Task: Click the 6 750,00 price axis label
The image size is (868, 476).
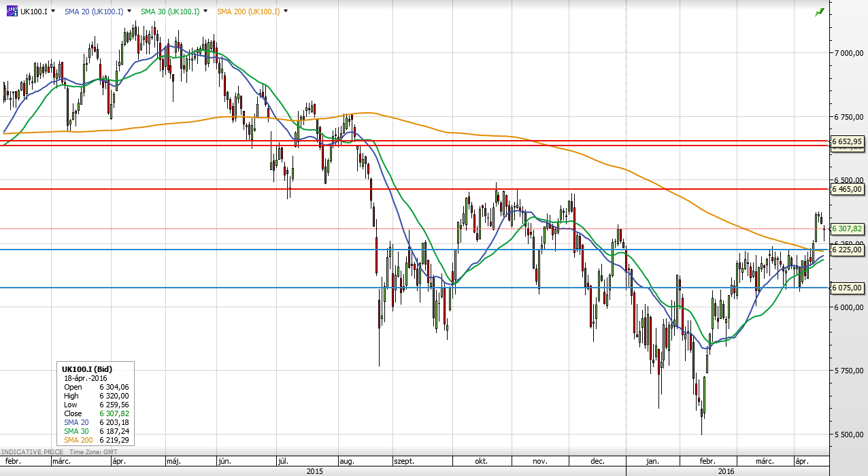Action: 848,117
